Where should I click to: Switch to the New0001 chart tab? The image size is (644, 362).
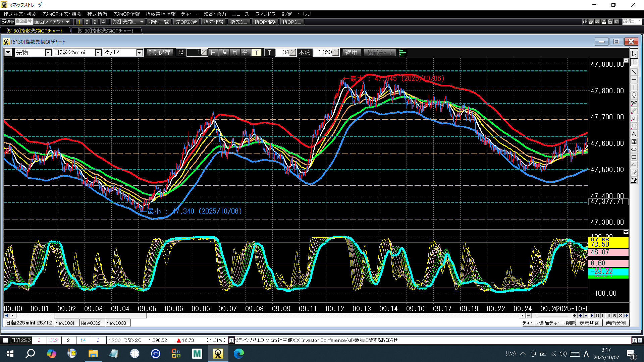click(65, 323)
